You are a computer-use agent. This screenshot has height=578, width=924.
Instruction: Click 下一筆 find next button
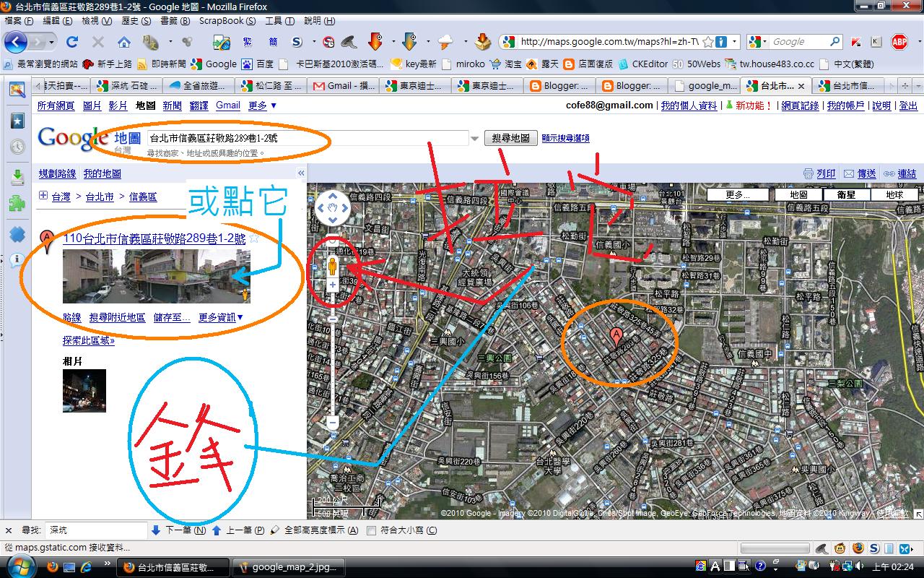click(178, 530)
